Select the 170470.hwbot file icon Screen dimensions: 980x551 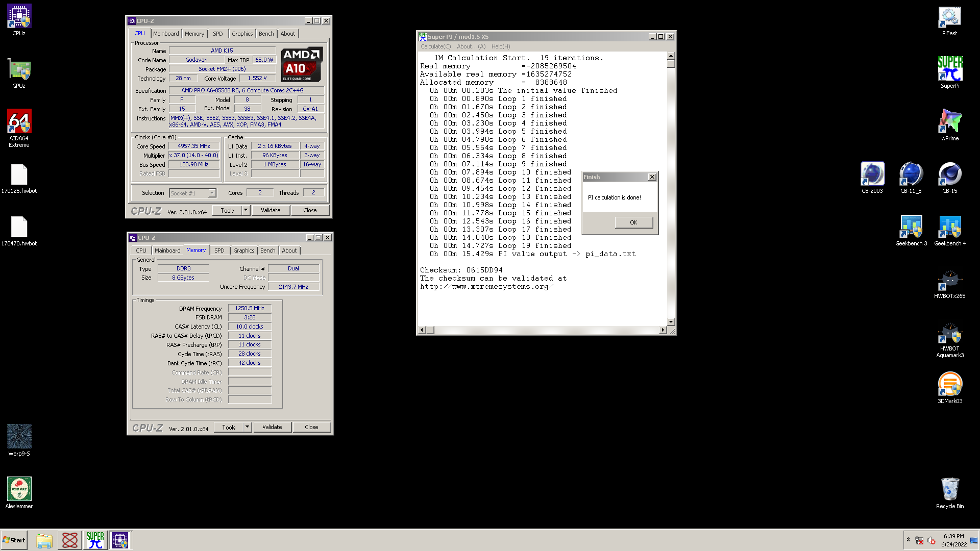(19, 231)
